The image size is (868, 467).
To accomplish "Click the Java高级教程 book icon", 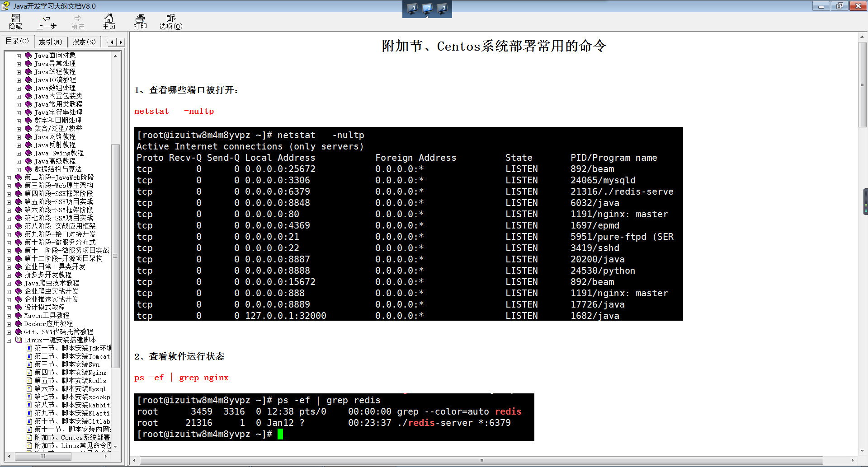I will 28,161.
